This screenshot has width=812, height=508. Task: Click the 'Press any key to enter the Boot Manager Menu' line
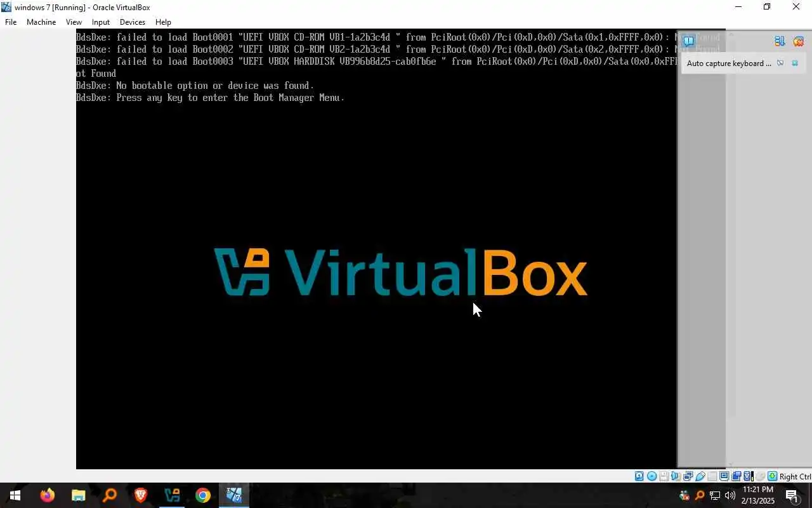pyautogui.click(x=210, y=98)
